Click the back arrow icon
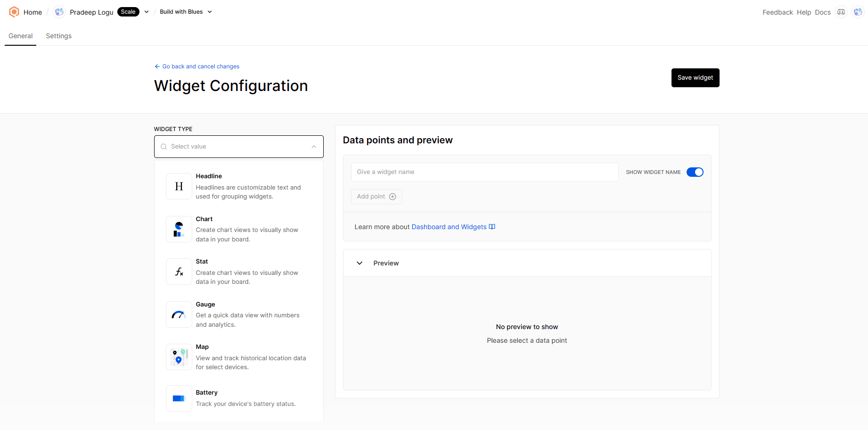Image resolution: width=868 pixels, height=430 pixels. (x=157, y=66)
